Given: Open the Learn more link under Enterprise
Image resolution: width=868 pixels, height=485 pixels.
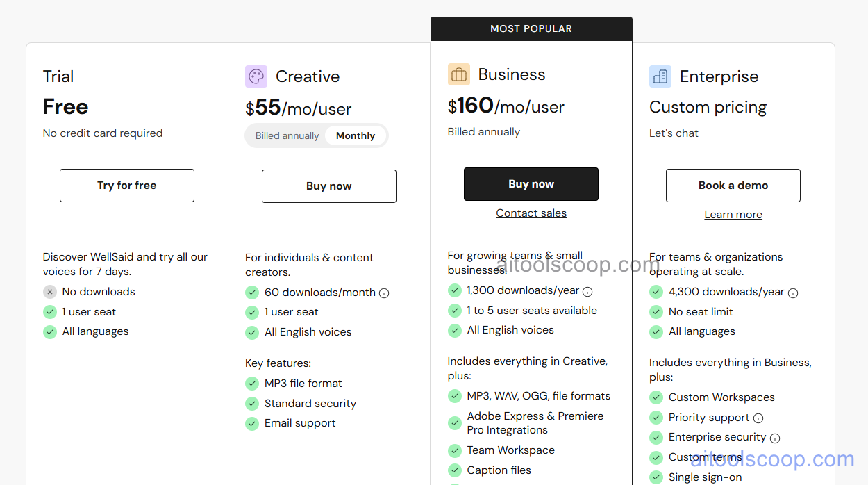Looking at the screenshot, I should tap(733, 215).
